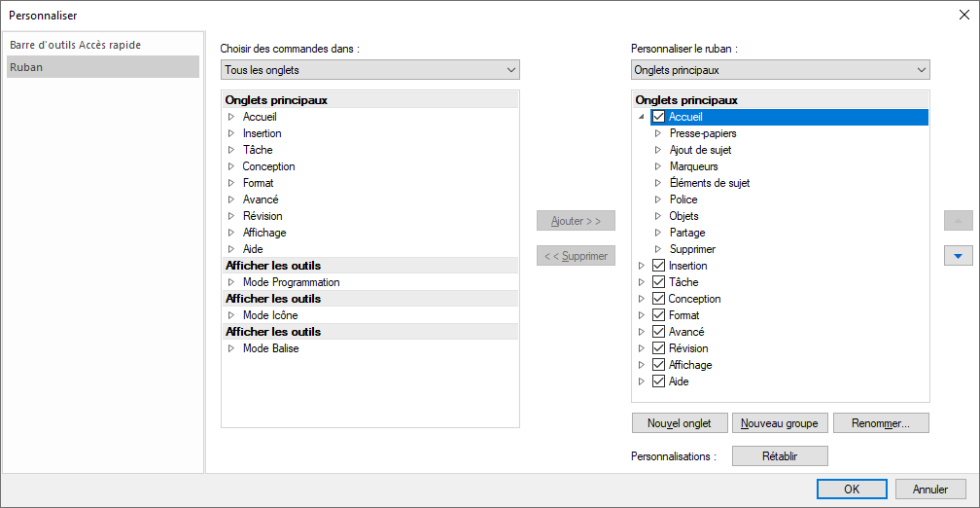Close the Personnaliser dialog window
Screen dimensions: 980x508
[963, 14]
